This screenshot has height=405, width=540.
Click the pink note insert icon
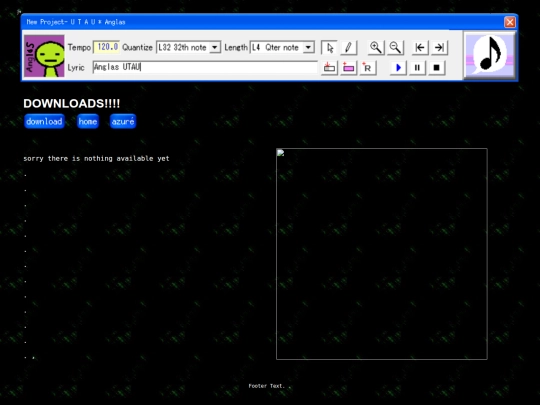[x=349, y=68]
